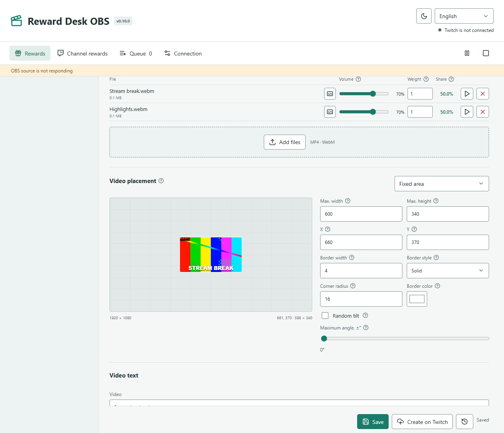This screenshot has width=504, height=433.
Task: Show help for Volume column
Action: click(x=358, y=79)
